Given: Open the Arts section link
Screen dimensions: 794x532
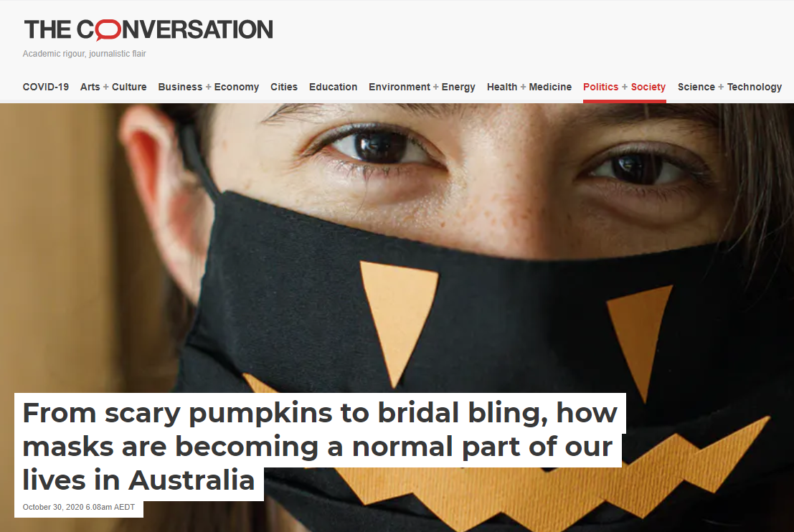Looking at the screenshot, I should tap(90, 87).
